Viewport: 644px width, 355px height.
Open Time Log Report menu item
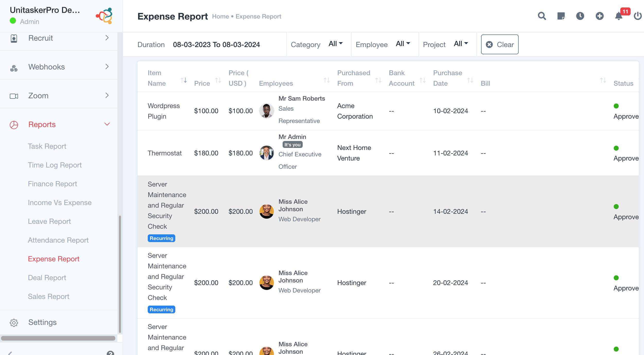[x=55, y=165]
